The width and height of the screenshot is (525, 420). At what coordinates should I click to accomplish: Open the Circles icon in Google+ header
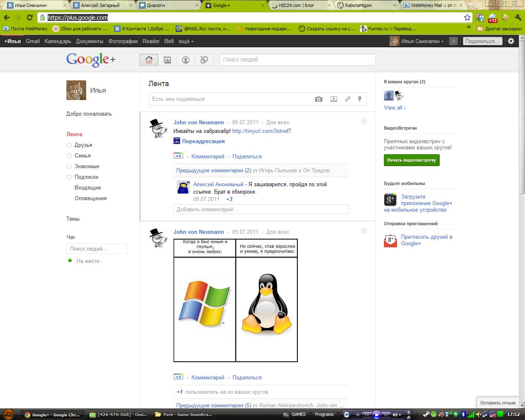tap(204, 59)
